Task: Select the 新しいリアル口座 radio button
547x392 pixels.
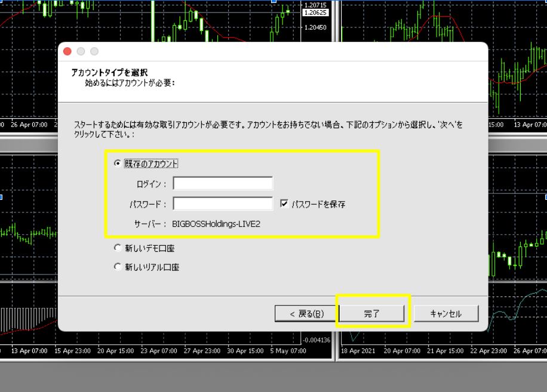Action: [117, 267]
